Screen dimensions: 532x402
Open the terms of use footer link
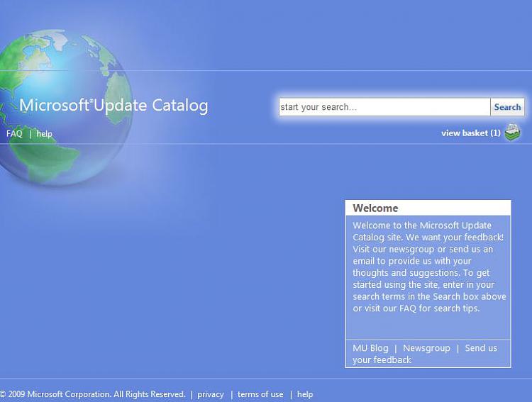[260, 394]
